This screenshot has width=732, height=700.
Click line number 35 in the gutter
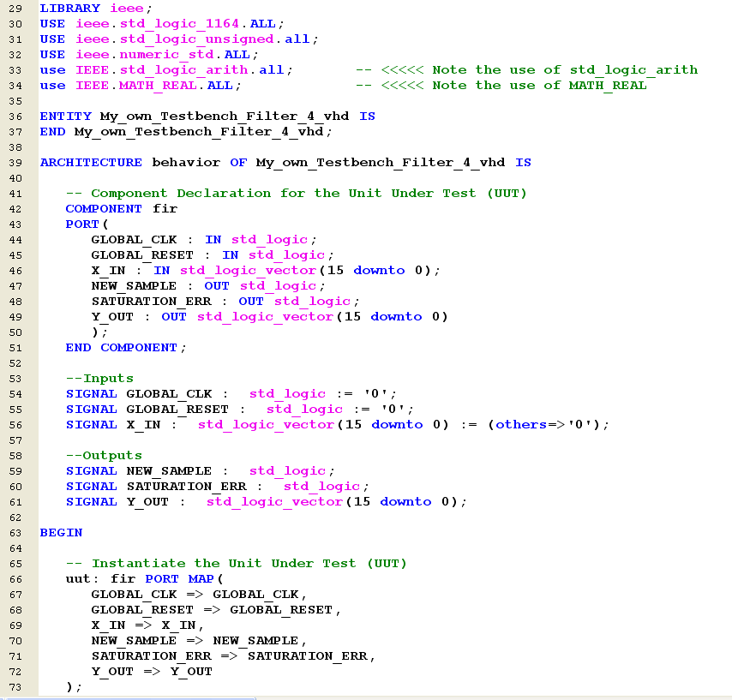[x=15, y=101]
